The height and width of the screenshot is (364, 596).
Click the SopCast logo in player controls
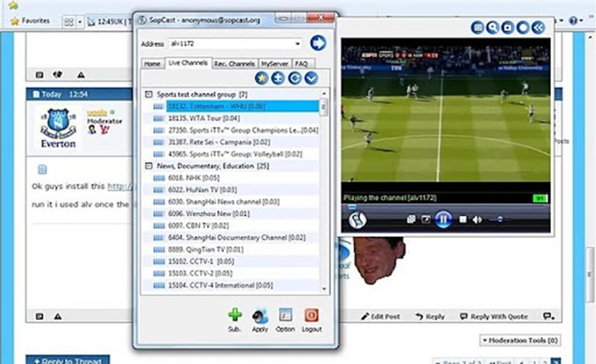tap(358, 219)
